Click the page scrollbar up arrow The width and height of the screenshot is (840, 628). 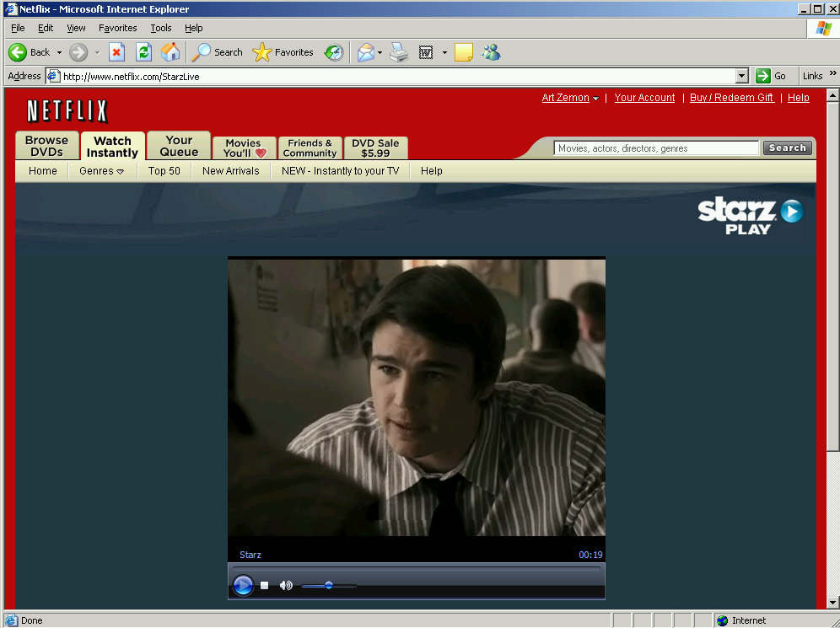point(833,95)
